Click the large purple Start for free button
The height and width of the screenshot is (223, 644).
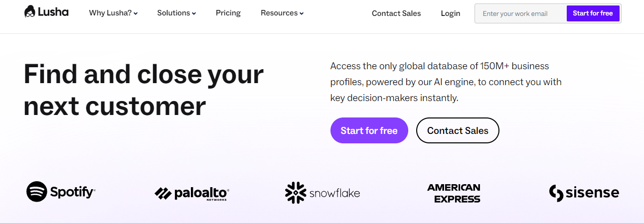(369, 130)
